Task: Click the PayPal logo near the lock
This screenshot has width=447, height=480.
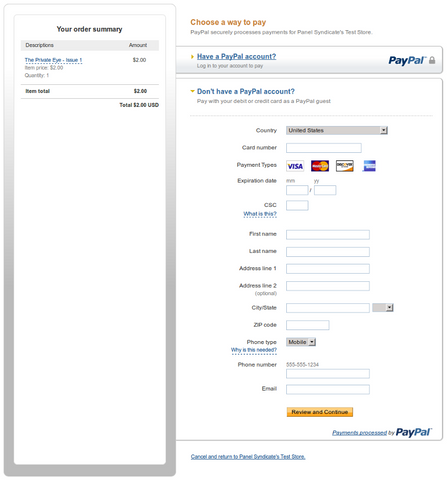Action: [407, 60]
